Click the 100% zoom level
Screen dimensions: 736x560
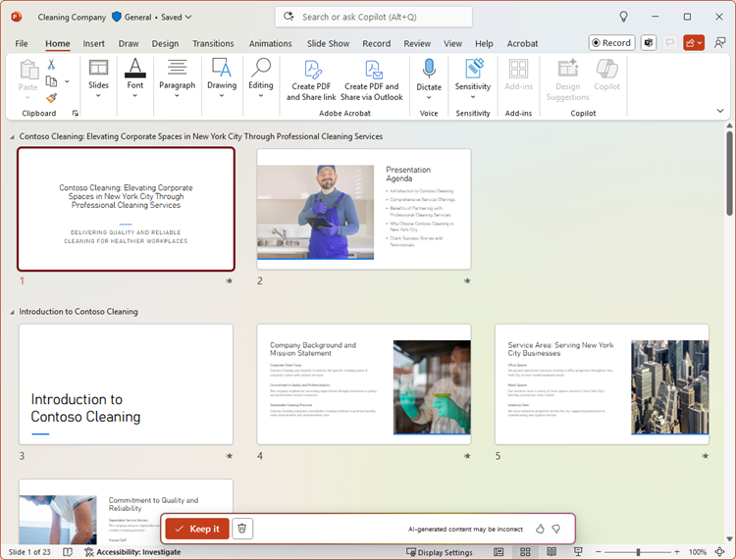point(698,552)
